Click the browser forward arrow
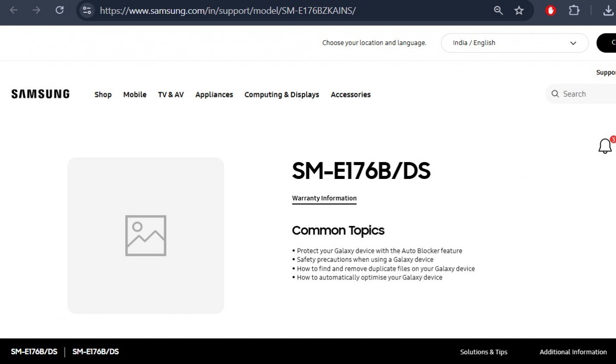The width and height of the screenshot is (616, 364). click(36, 10)
